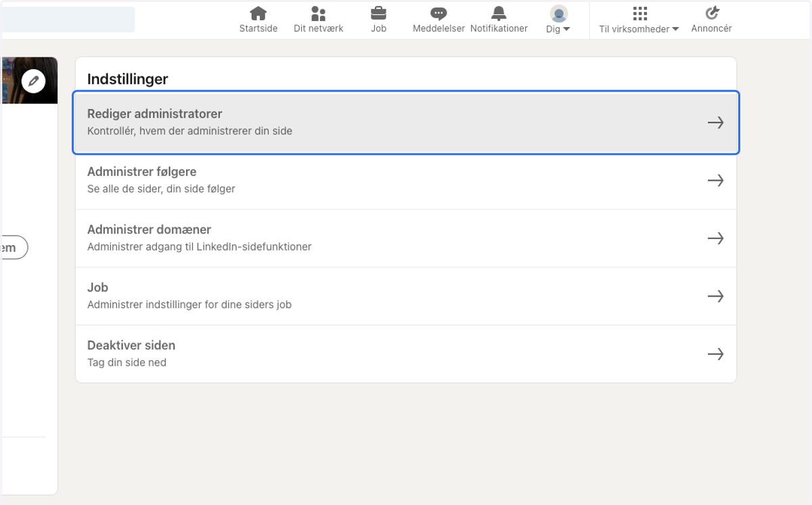Expand Til virksomheder grid menu
Image resolution: width=812 pixels, height=505 pixels.
(639, 20)
